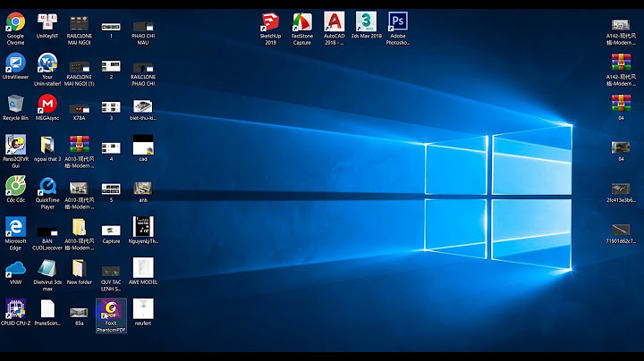This screenshot has width=644, height=361.
Task: Select the UltraViewer desktop icon
Action: pos(15,63)
